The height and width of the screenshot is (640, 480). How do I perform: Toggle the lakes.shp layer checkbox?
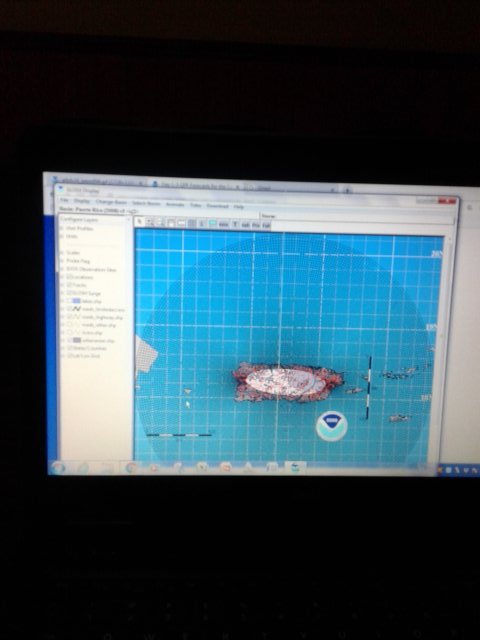(x=69, y=301)
